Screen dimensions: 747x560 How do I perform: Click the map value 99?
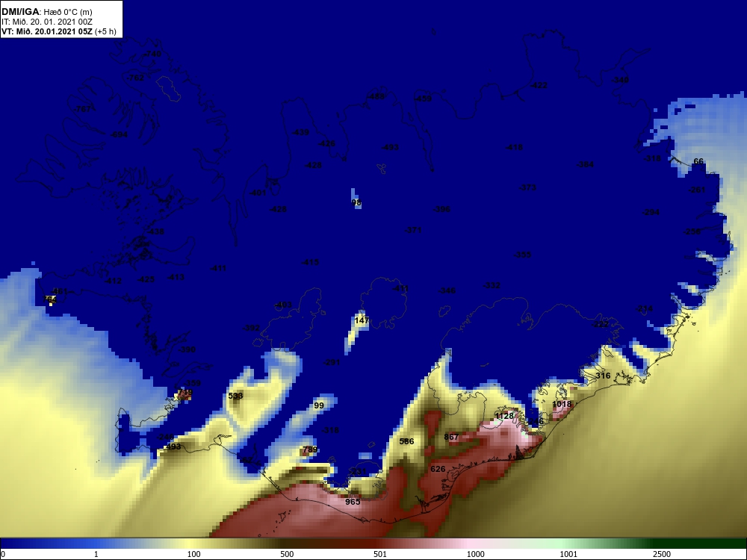(319, 405)
